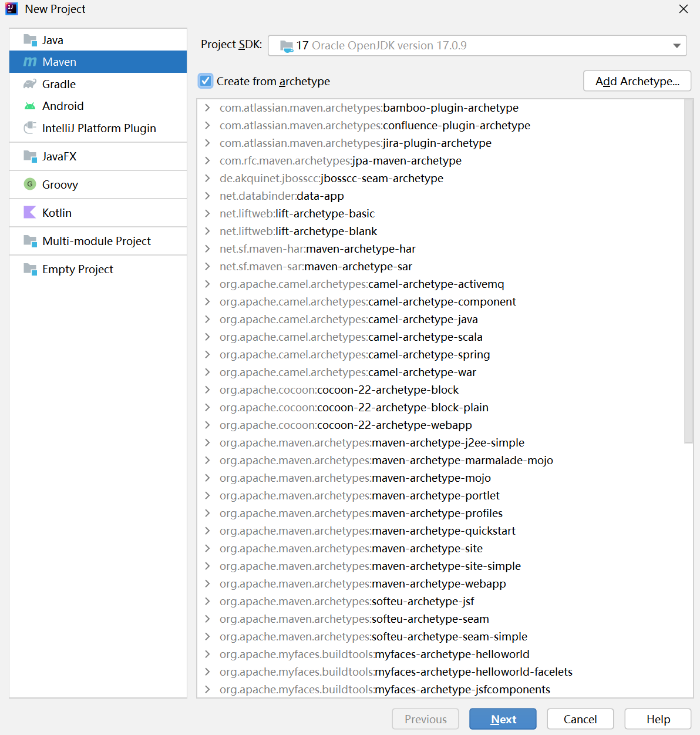Select camel-archetype-scala row

point(440,337)
